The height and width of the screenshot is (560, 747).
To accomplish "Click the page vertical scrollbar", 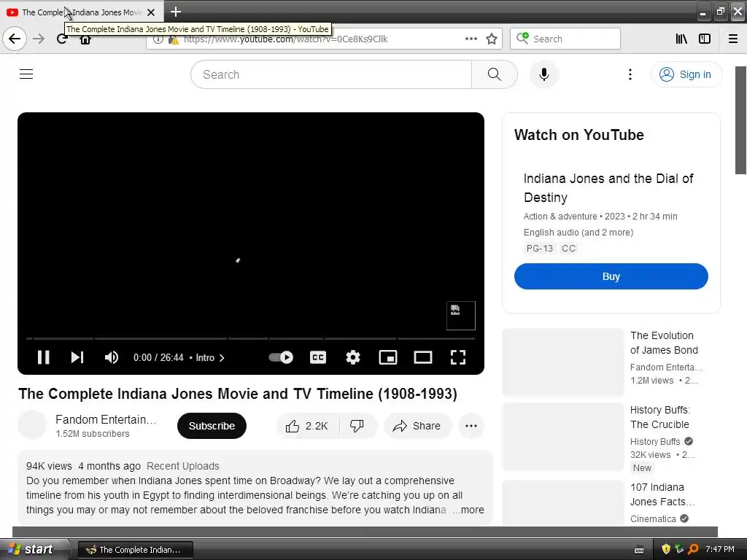I will (741, 120).
